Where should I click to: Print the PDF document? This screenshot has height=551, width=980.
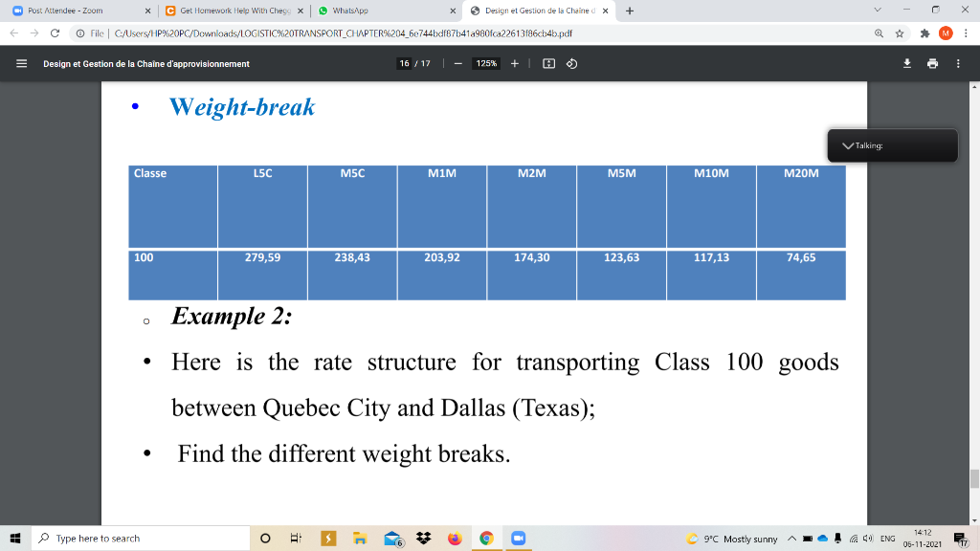click(x=934, y=64)
